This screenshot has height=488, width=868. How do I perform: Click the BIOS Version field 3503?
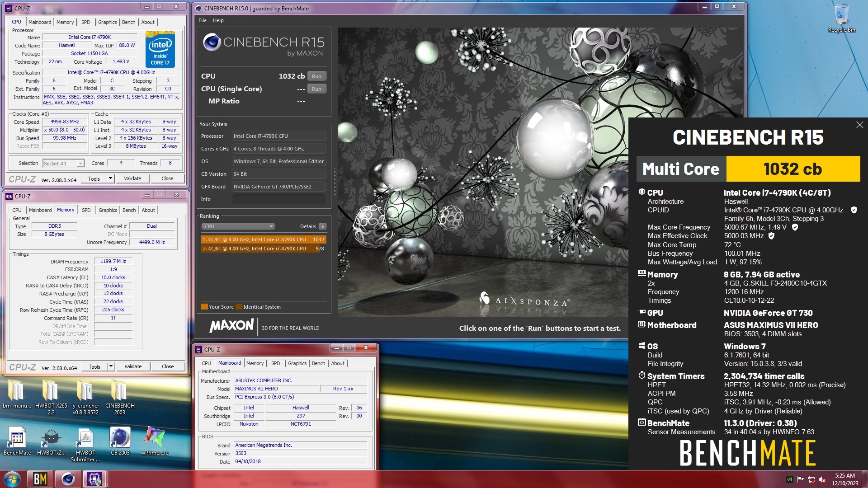[301, 453]
